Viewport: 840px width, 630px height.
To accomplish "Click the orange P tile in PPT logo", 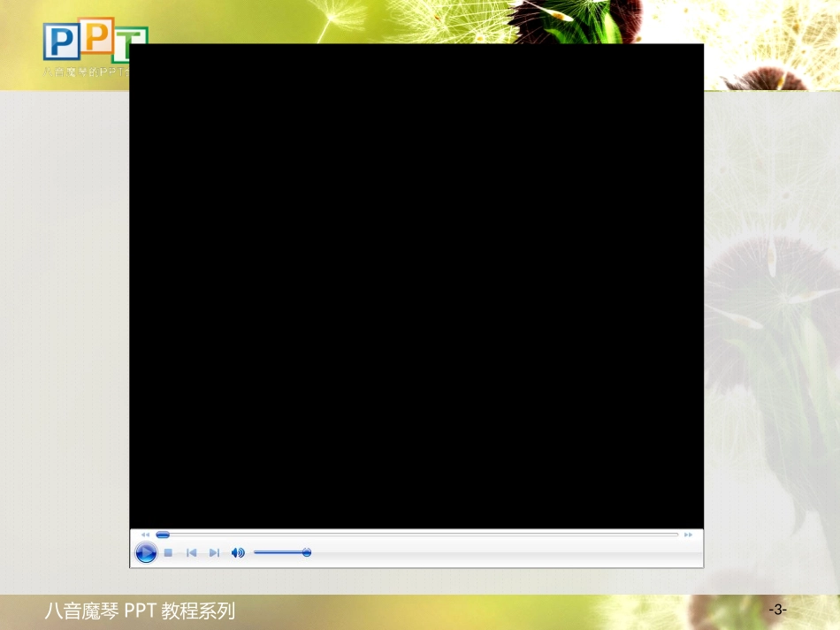I will 97,36.
